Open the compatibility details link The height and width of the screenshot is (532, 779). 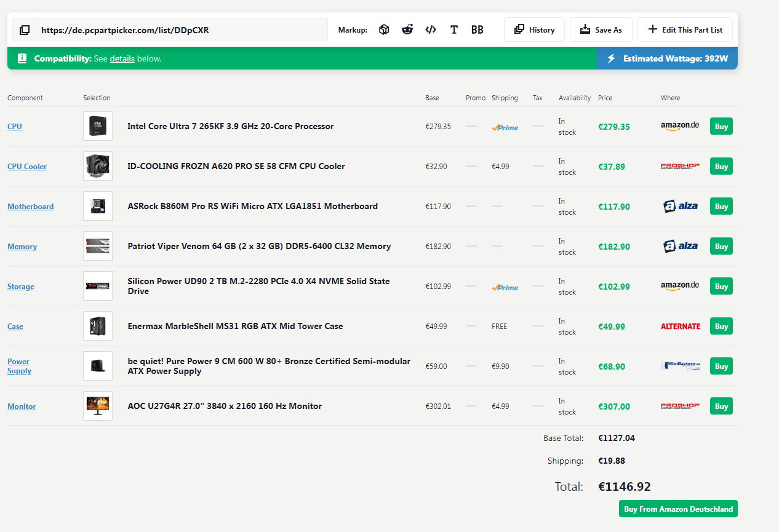click(x=122, y=58)
